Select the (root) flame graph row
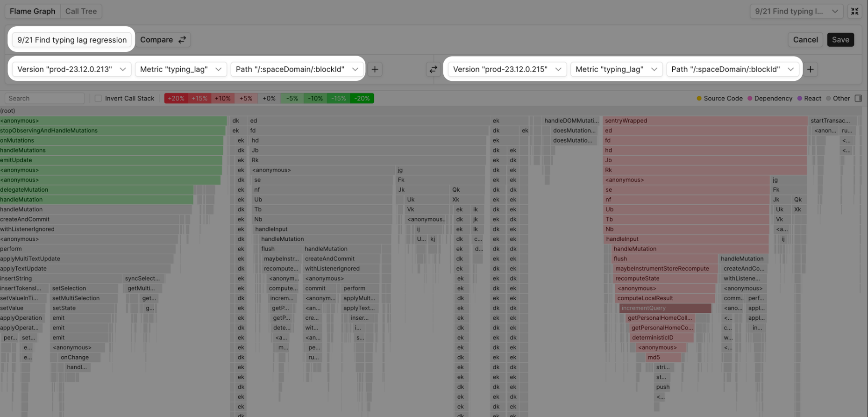Image resolution: width=868 pixels, height=417 pixels. (431, 111)
